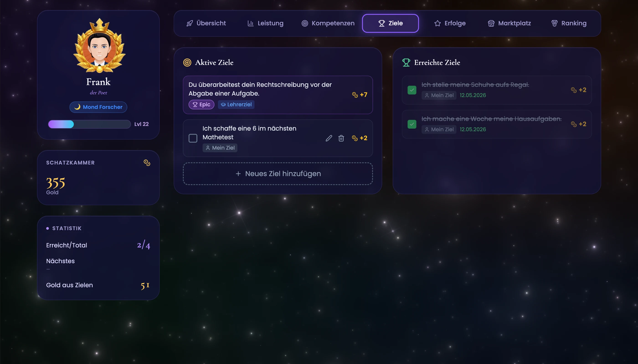Click the trophy icon beside Erreichte Ziele
Viewport: 638px width, 364px height.
pos(406,63)
